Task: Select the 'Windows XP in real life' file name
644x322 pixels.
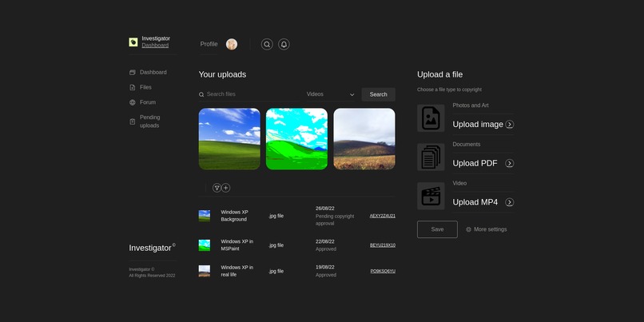Action: tap(237, 271)
